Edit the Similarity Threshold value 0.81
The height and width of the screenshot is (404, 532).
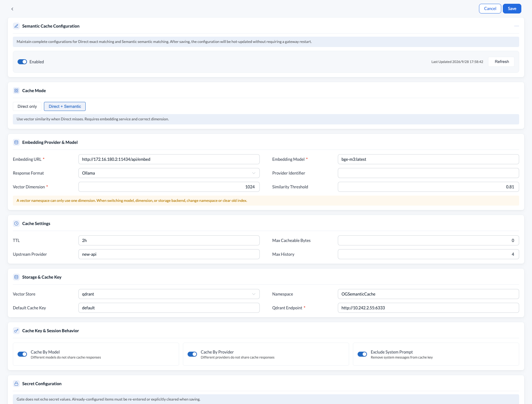point(428,187)
